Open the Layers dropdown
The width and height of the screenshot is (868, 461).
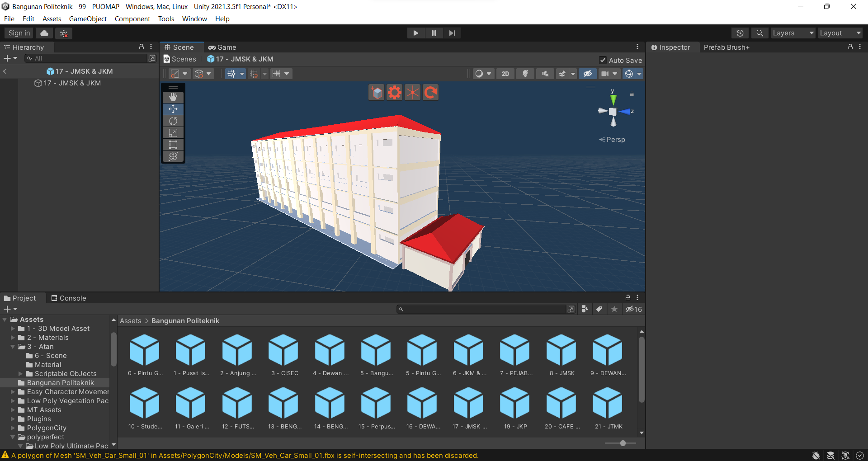793,33
